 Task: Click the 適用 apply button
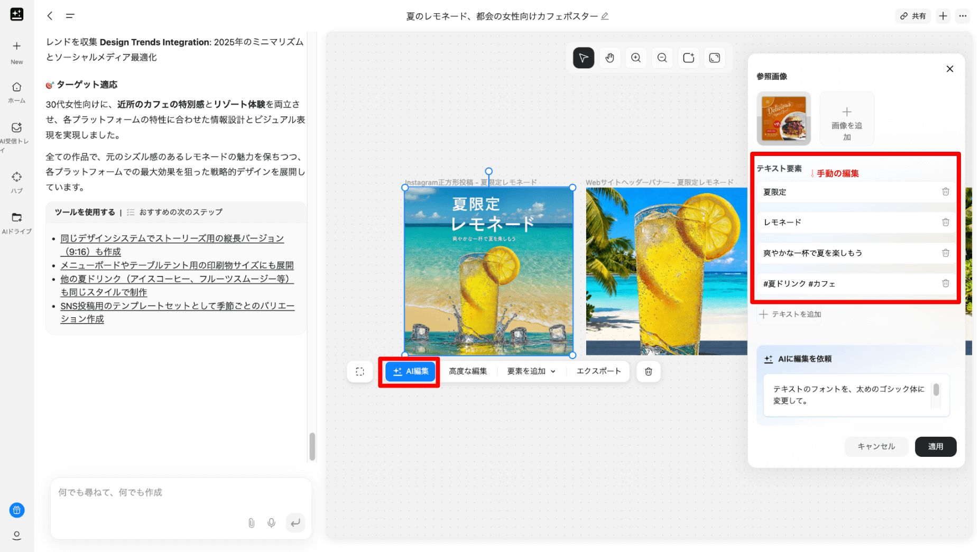(x=935, y=447)
